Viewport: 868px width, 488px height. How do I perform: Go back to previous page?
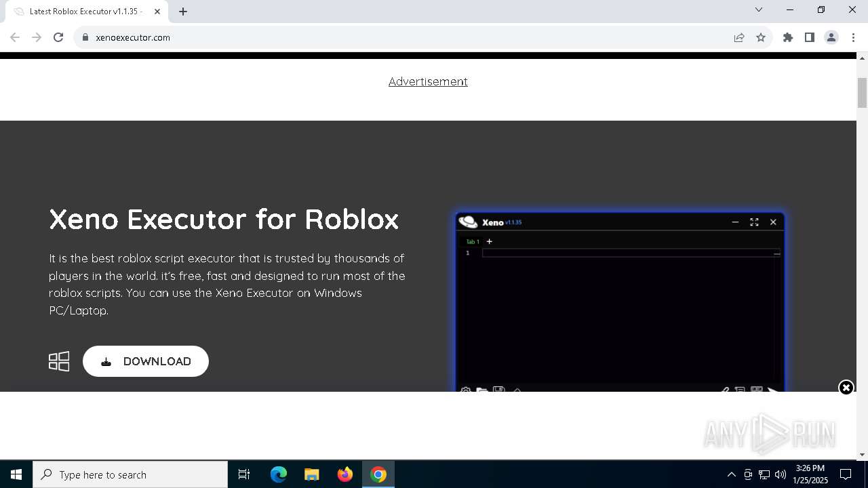[15, 38]
